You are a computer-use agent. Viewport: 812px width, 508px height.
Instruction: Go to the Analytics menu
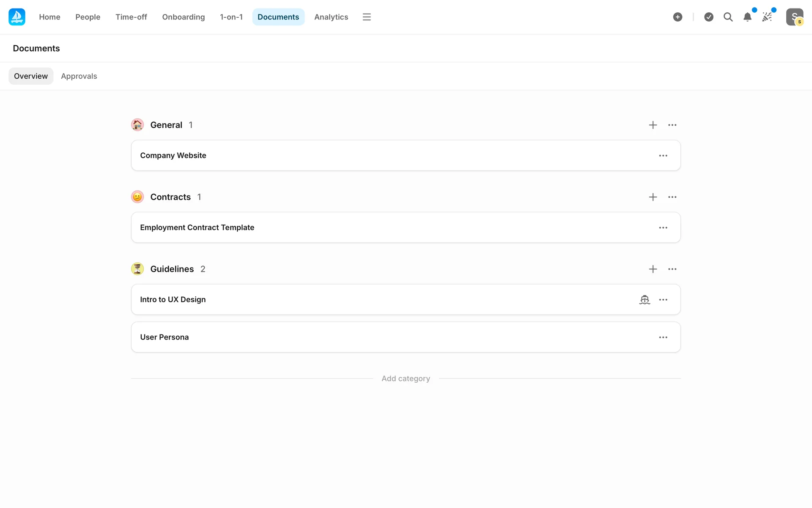click(331, 17)
